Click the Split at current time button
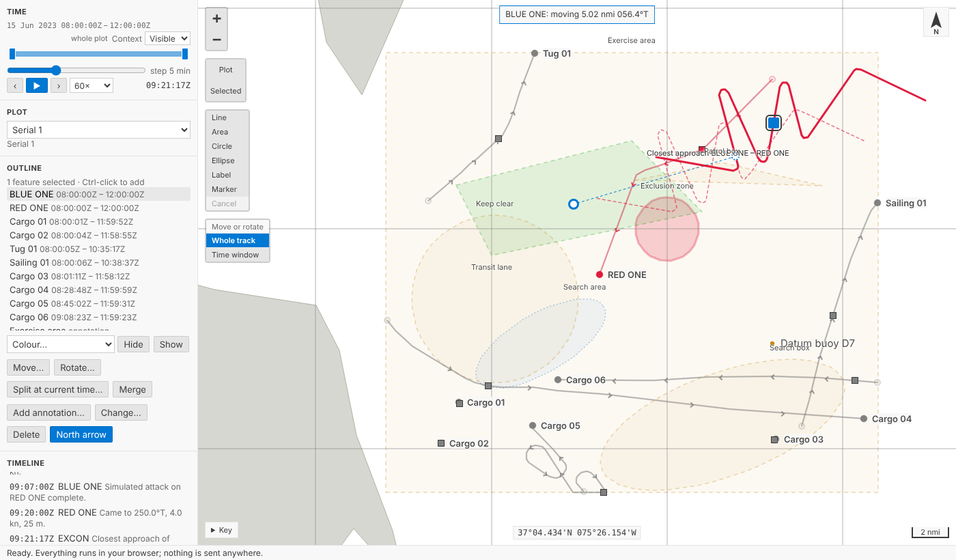The width and height of the screenshot is (956, 560). coord(58,389)
